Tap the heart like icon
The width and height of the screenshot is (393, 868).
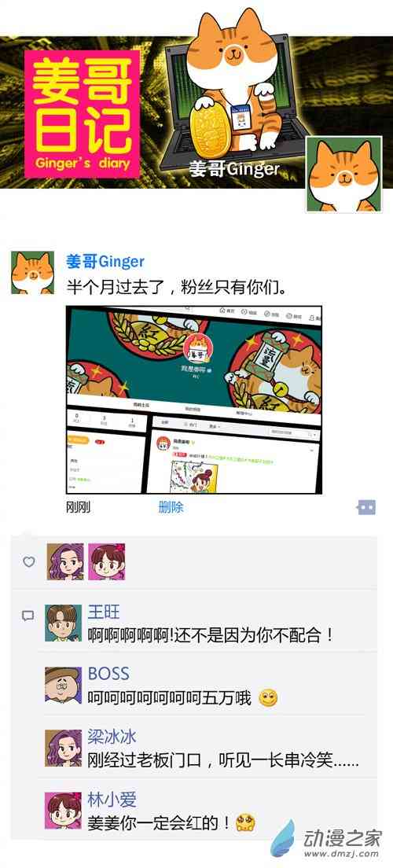point(29,562)
